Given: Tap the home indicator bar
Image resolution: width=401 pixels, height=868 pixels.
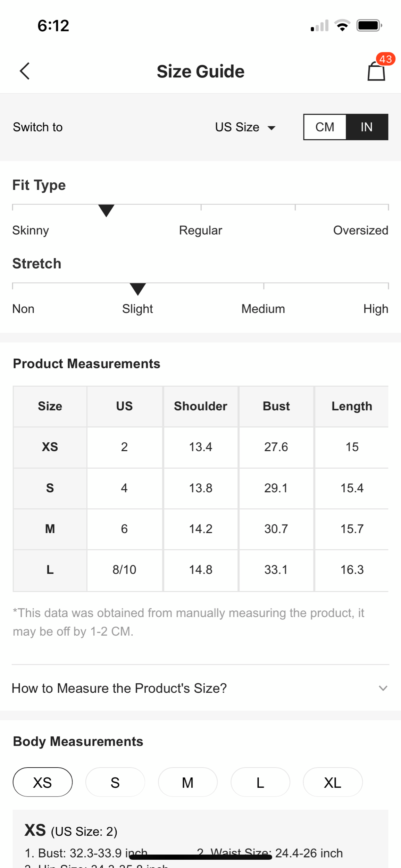Looking at the screenshot, I should pyautogui.click(x=200, y=857).
